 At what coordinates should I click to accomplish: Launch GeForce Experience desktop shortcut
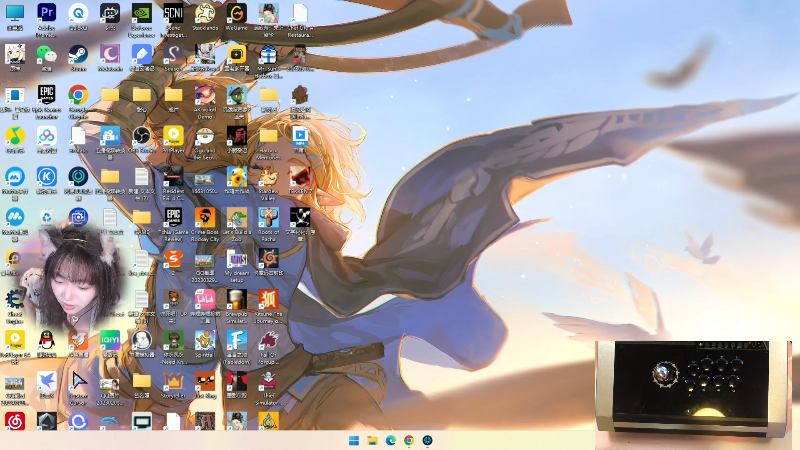(x=141, y=13)
